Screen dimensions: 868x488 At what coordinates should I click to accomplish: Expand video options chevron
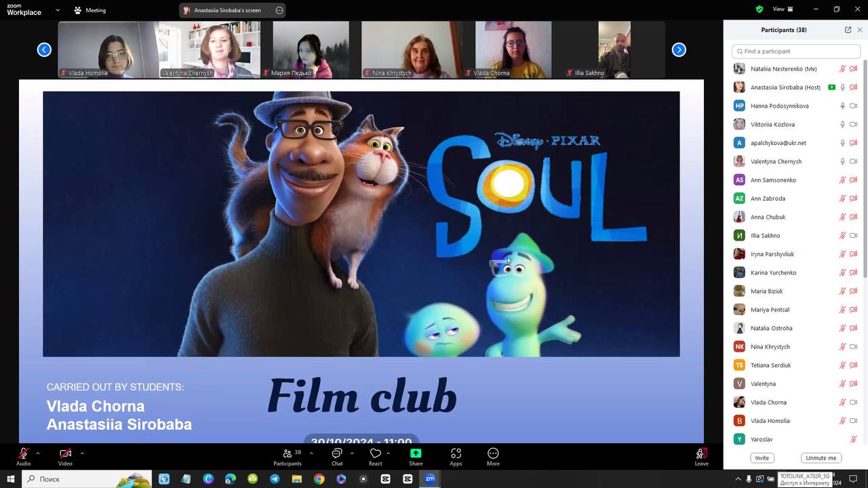tap(82, 453)
